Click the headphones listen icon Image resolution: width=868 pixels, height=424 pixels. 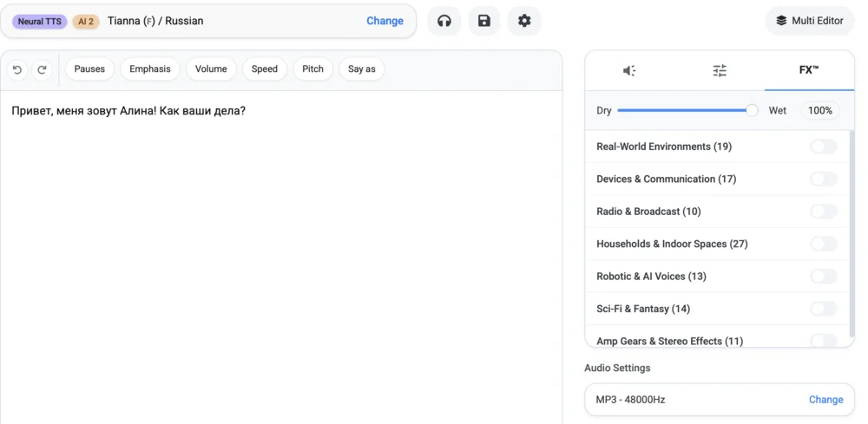[444, 21]
